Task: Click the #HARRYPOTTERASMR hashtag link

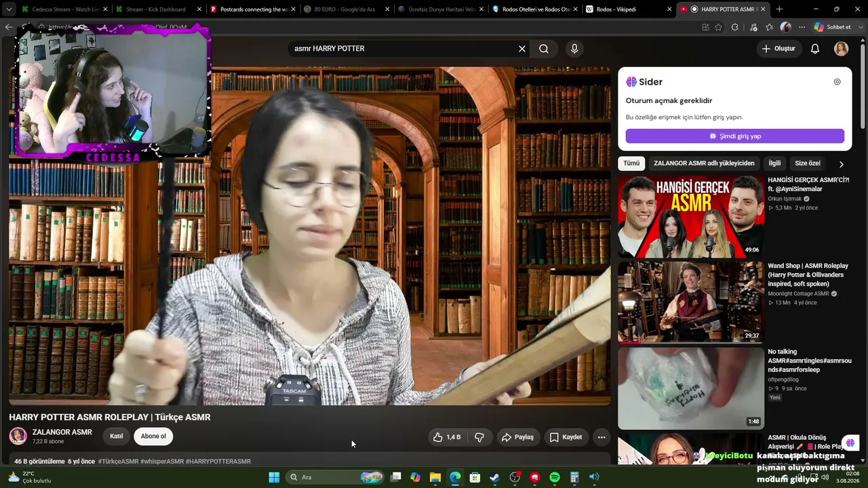Action: (218, 462)
